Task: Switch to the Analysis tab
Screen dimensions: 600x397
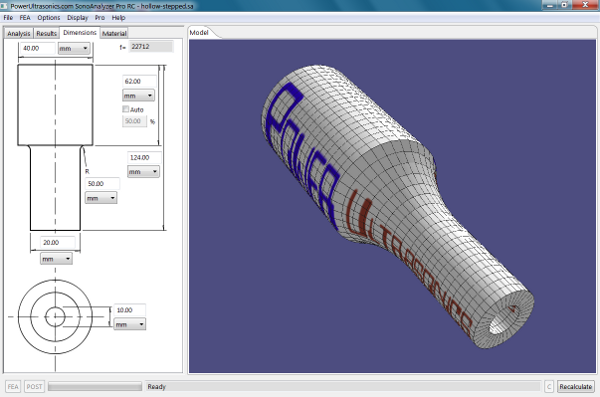Action: click(18, 33)
